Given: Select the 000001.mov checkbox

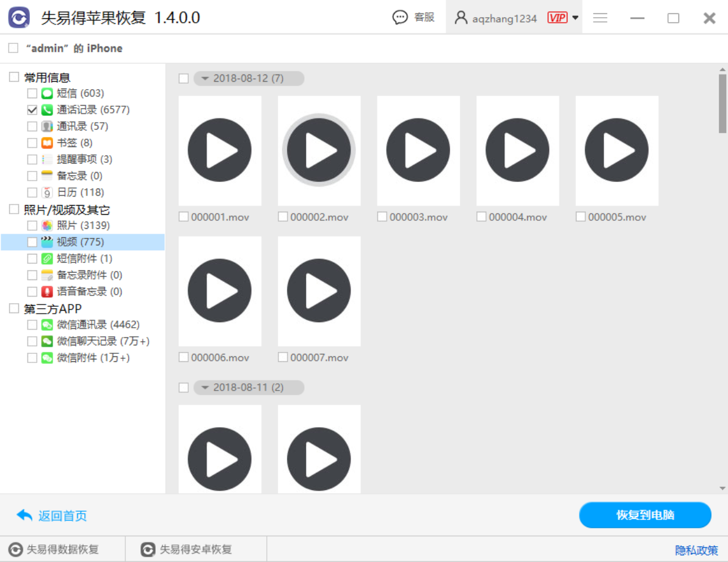Looking at the screenshot, I should coord(183,217).
